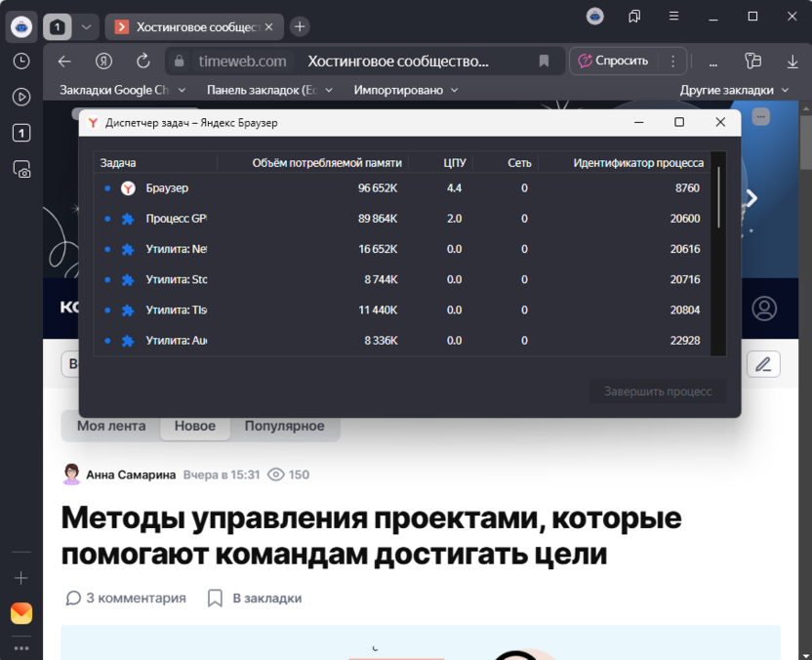Click the user profile icon on site header
Viewport: 812px width, 660px height.
coord(764,309)
